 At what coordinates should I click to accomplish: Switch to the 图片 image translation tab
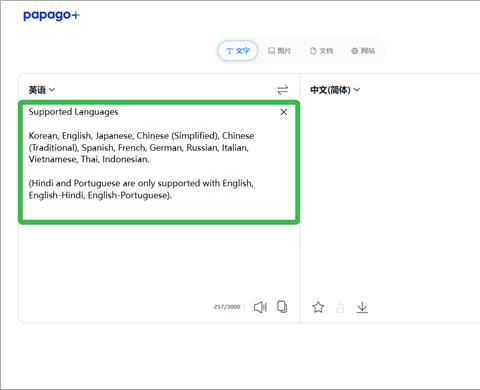pyautogui.click(x=279, y=51)
